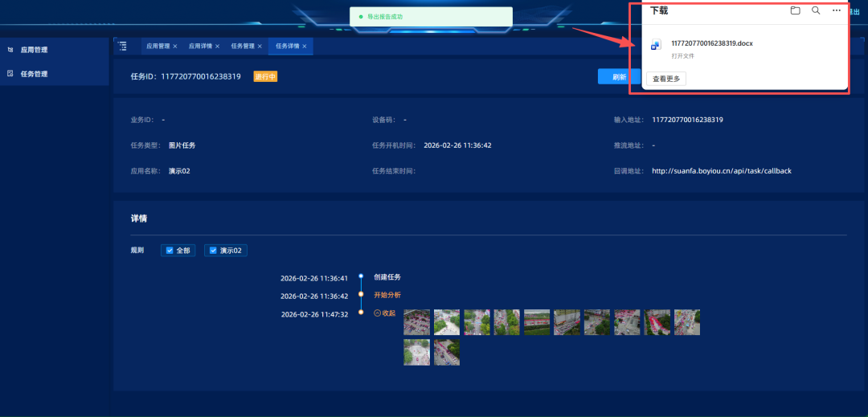Open 应用管理 in the left sidebar
868x417 pixels.
[x=34, y=50]
